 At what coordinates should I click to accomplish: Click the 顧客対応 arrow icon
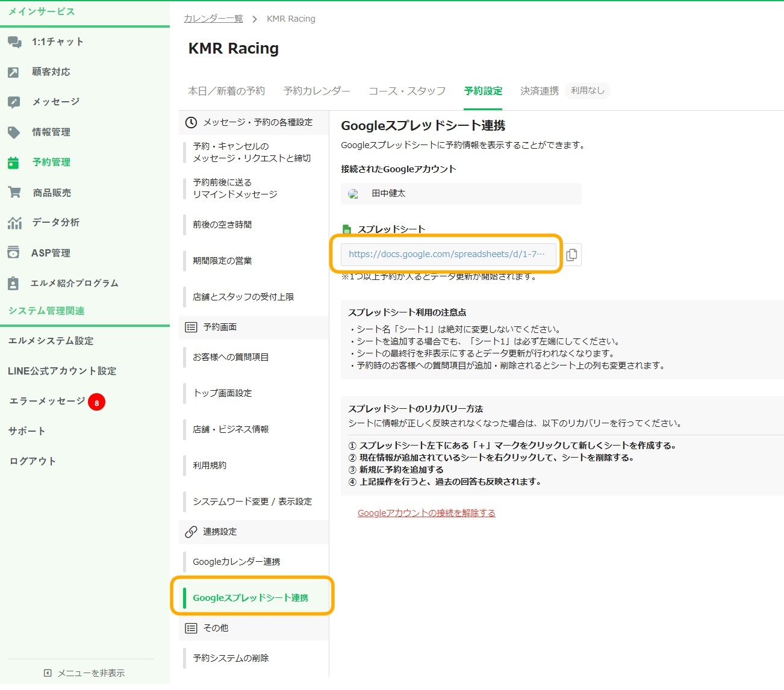click(x=14, y=72)
